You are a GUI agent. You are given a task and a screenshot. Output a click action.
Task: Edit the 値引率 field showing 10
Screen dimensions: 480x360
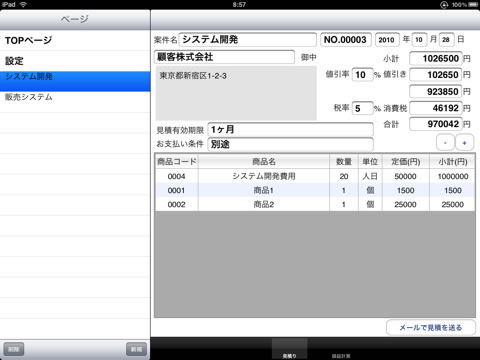click(x=362, y=75)
